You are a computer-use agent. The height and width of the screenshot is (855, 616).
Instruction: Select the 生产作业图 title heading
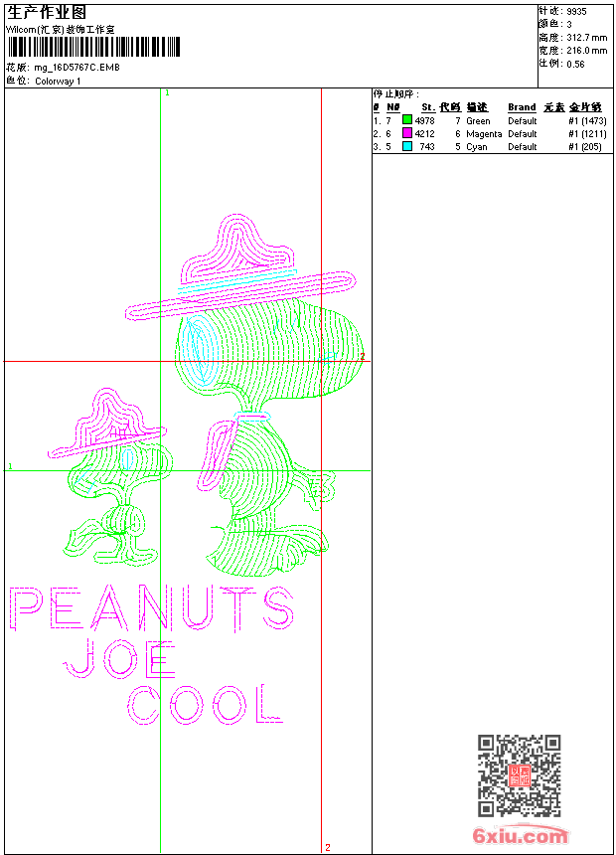(x=47, y=13)
